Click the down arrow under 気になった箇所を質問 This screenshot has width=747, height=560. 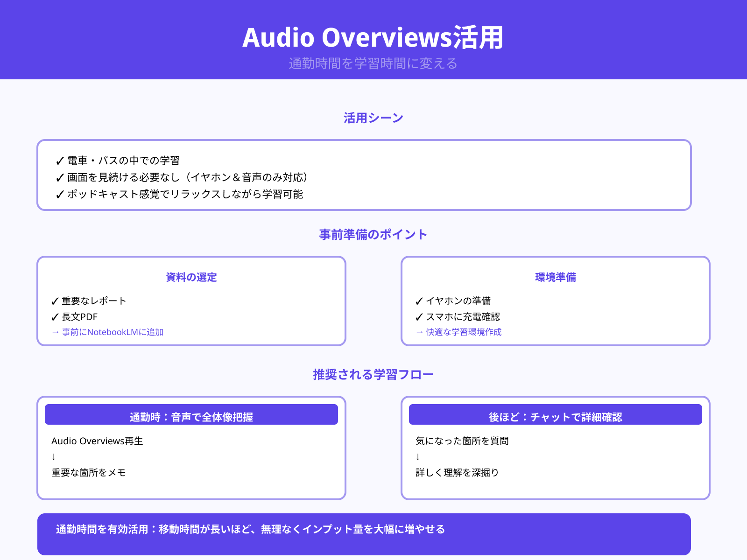tap(417, 457)
